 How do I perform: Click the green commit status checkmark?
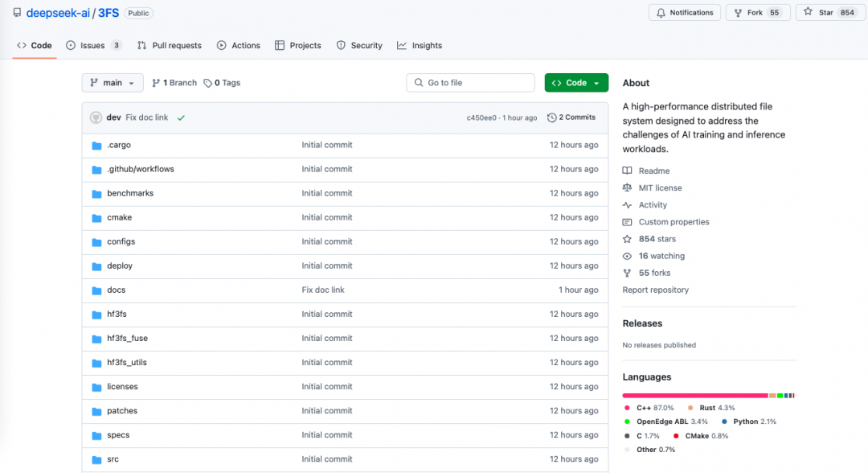181,117
